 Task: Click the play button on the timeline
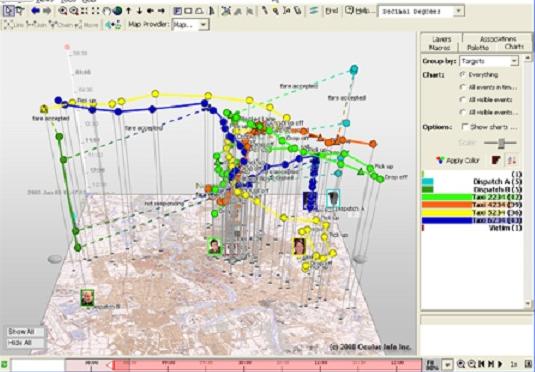500,364
